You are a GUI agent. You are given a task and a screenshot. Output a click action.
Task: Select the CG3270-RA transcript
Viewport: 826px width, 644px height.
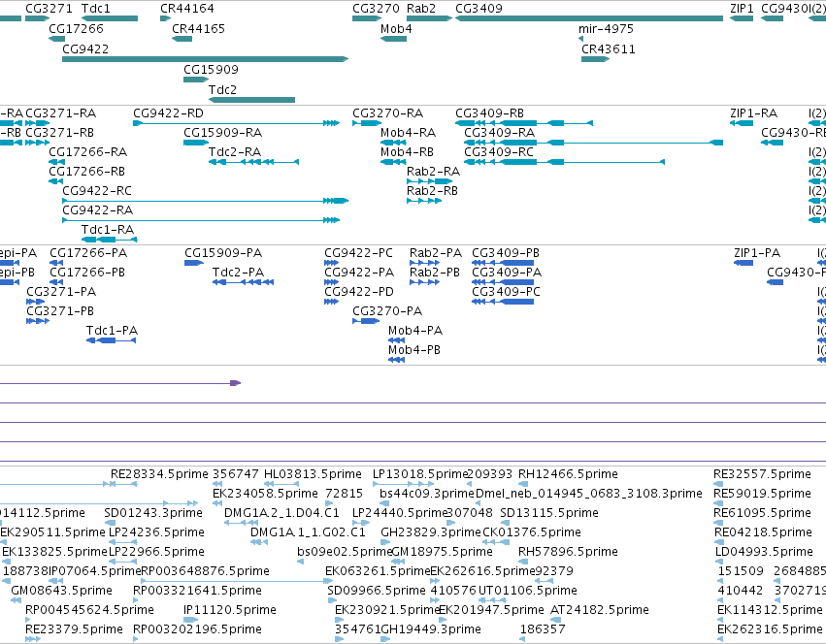(x=367, y=123)
